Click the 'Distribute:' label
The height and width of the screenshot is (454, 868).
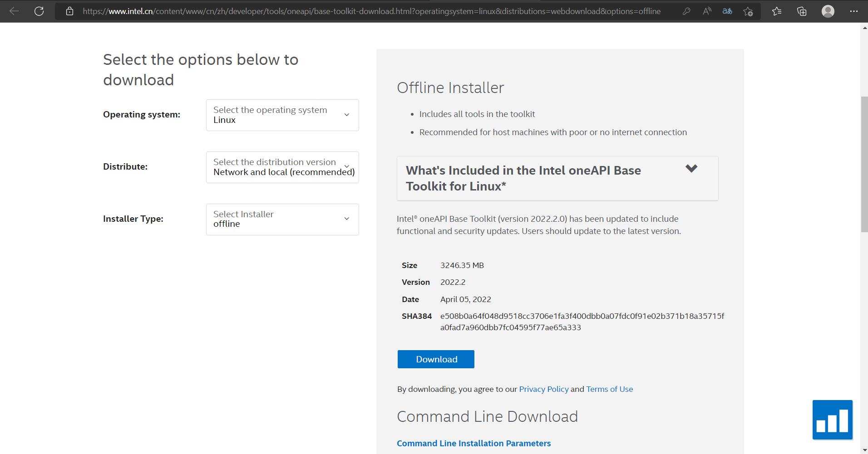(125, 166)
